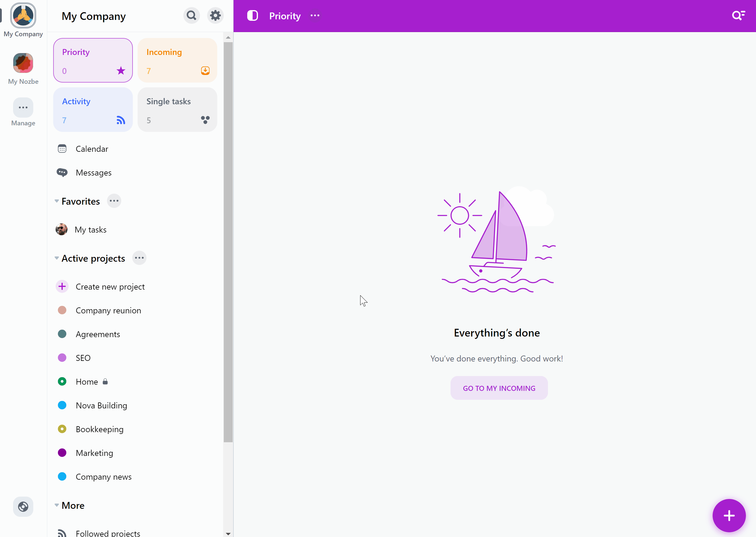The height and width of the screenshot is (537, 756).
Task: Select the SEO project
Action: [x=83, y=357]
